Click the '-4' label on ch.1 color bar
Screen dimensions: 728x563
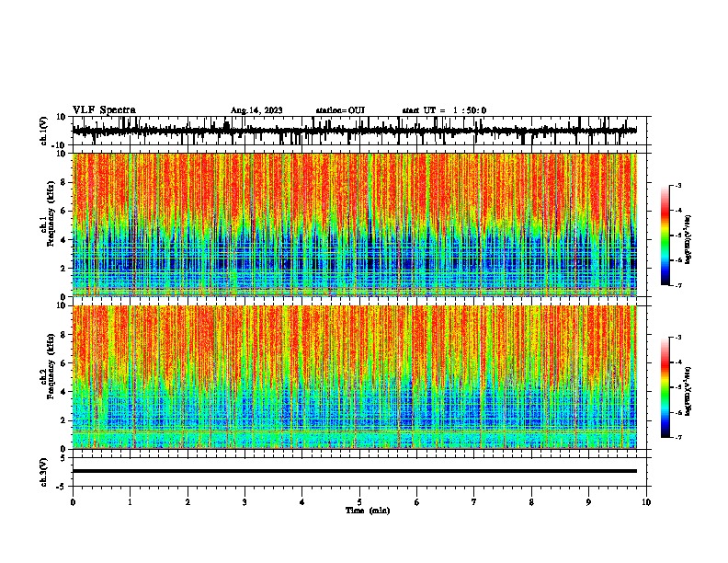tap(677, 211)
